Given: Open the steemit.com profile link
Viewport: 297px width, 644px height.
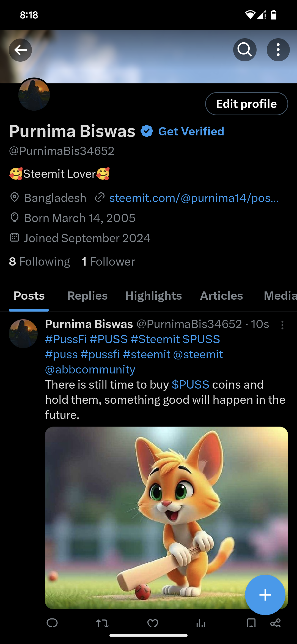Looking at the screenshot, I should (x=194, y=198).
